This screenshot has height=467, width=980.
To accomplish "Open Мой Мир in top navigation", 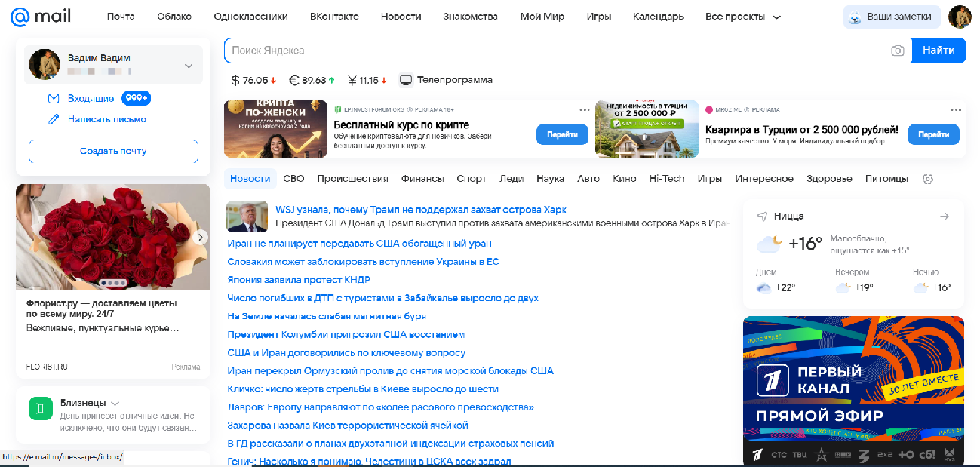I will pos(542,17).
